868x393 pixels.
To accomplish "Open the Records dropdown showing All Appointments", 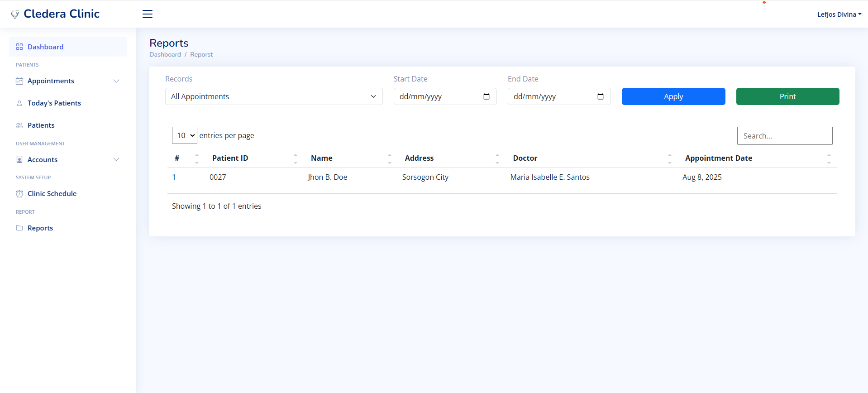I will pyautogui.click(x=274, y=96).
